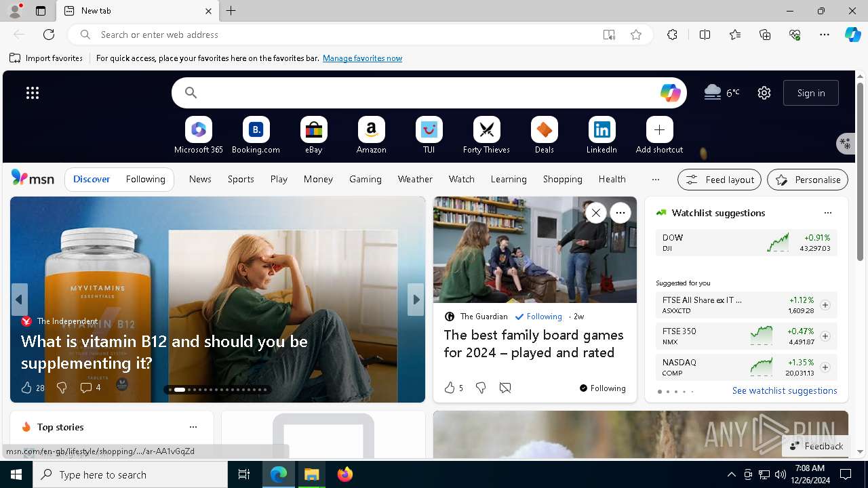This screenshot has width=868, height=488.
Task: Add this page to favorites star
Action: click(x=635, y=35)
